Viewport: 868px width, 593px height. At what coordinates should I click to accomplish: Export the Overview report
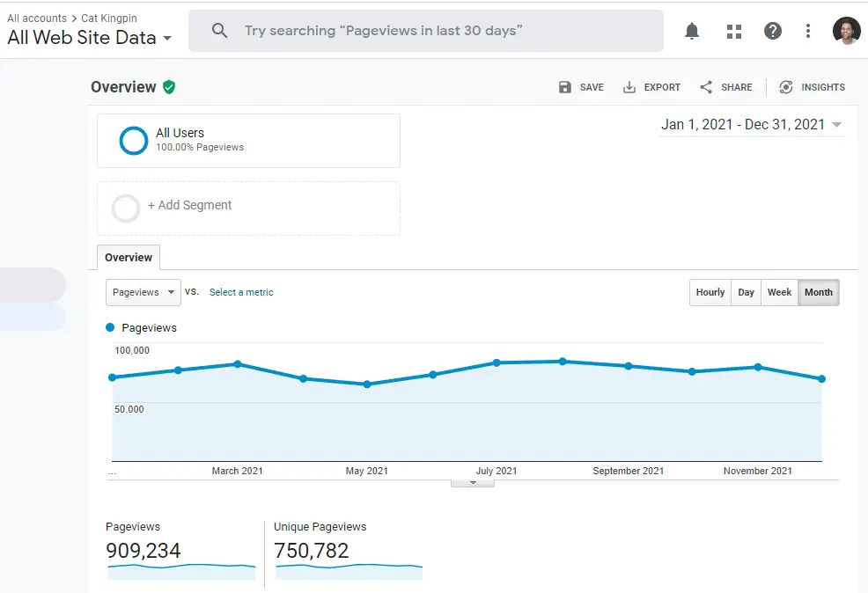click(651, 87)
